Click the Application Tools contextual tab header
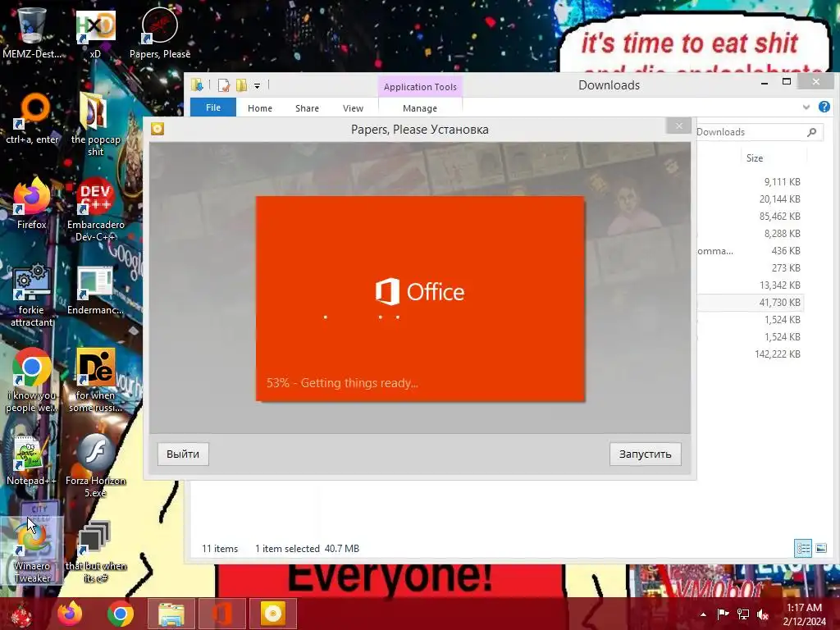840x630 pixels. (420, 87)
